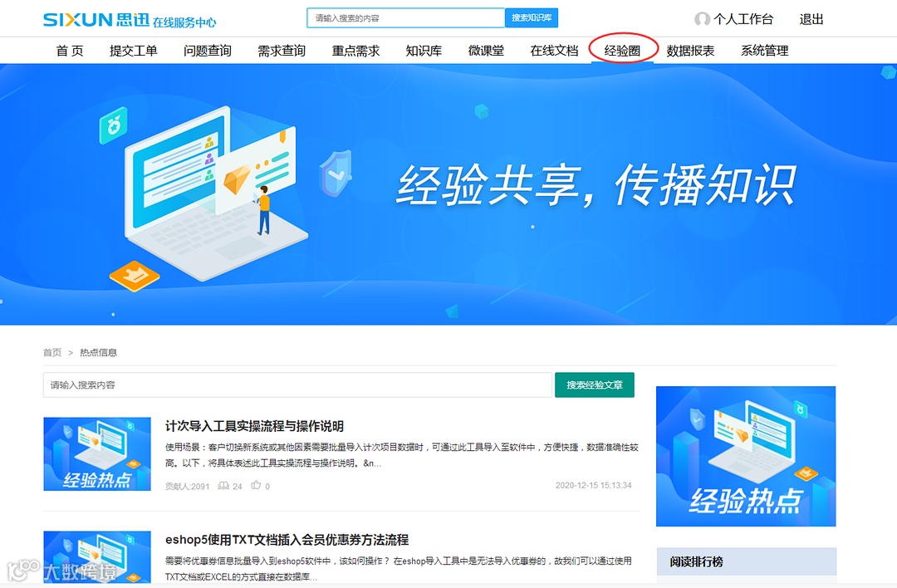Click the 首页 breadcrumb link
897x588 pixels.
[52, 352]
